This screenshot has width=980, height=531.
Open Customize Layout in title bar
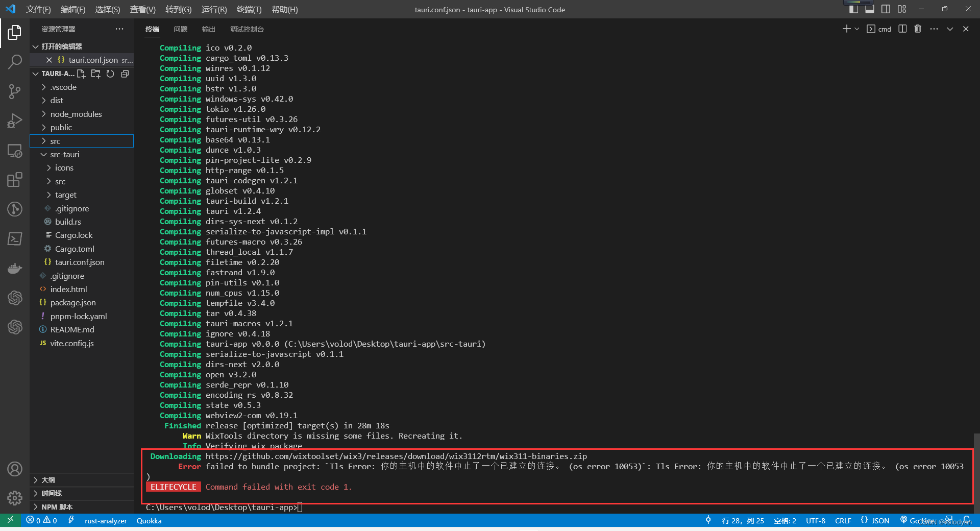tap(902, 9)
